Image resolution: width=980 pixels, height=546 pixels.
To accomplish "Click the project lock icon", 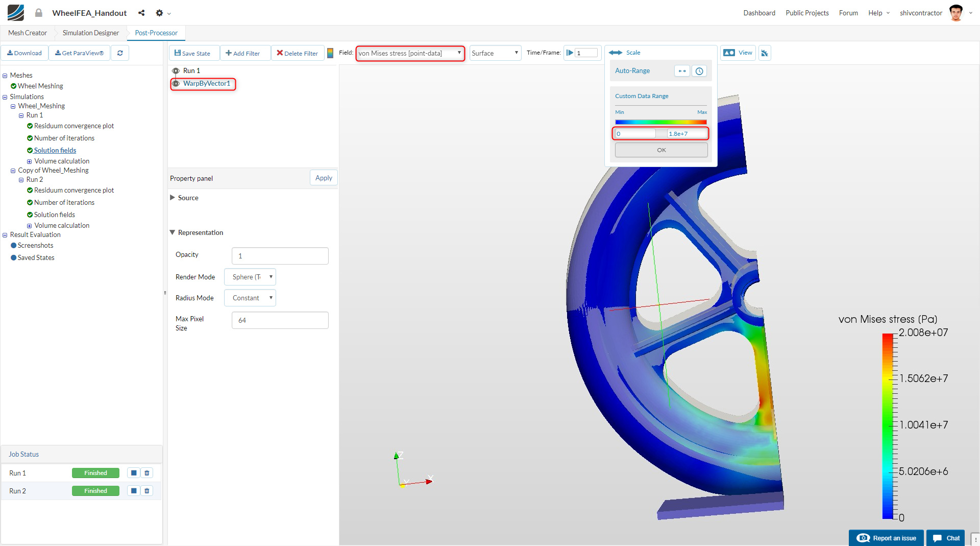I will (39, 13).
